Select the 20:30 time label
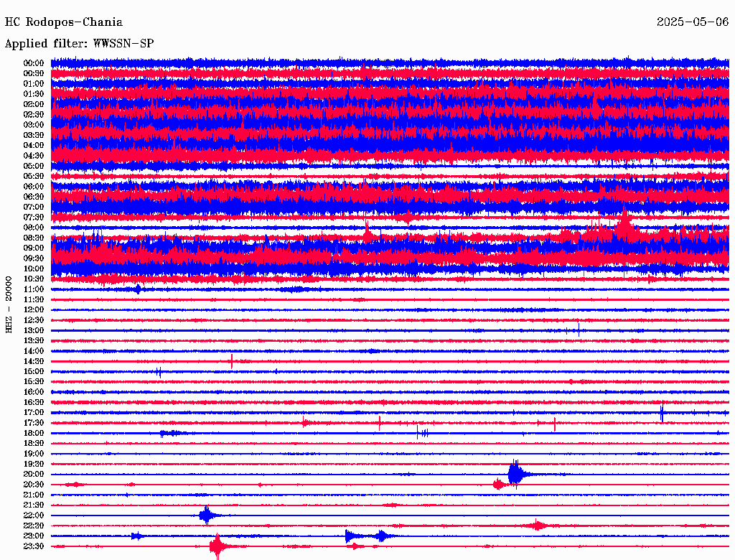Image resolution: width=735 pixels, height=560 pixels. [x=34, y=485]
